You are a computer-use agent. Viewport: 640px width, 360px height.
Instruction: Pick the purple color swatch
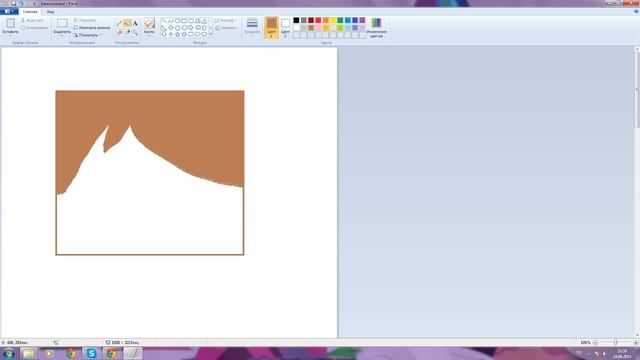click(x=362, y=20)
